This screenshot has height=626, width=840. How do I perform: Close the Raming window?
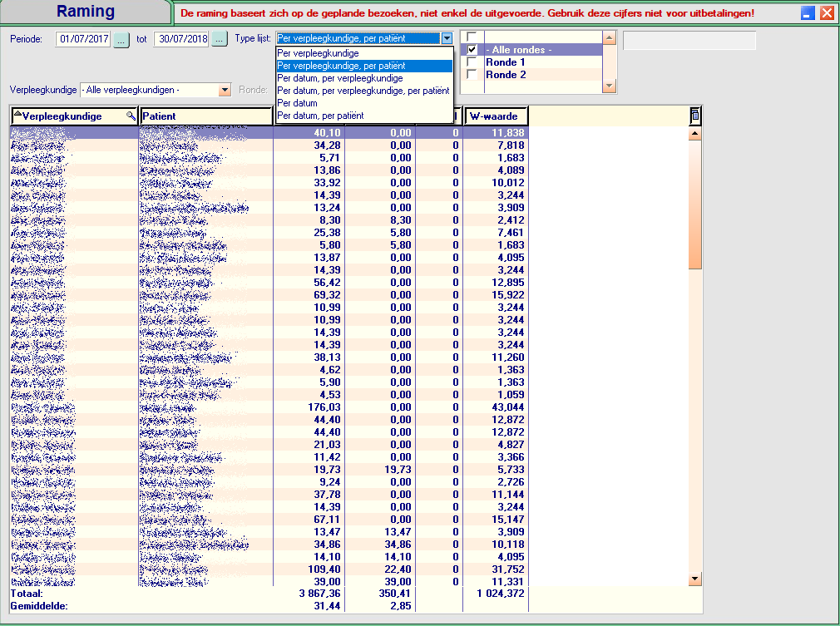(x=827, y=13)
